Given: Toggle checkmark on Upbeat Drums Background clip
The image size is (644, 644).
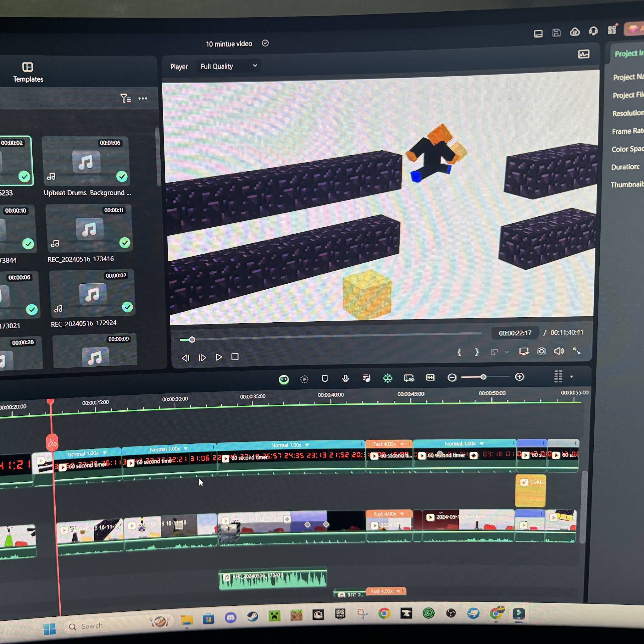Looking at the screenshot, I should point(122,176).
